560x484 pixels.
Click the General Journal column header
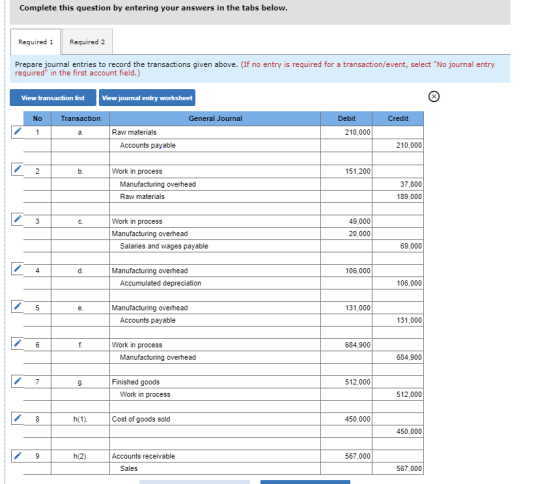click(x=215, y=119)
